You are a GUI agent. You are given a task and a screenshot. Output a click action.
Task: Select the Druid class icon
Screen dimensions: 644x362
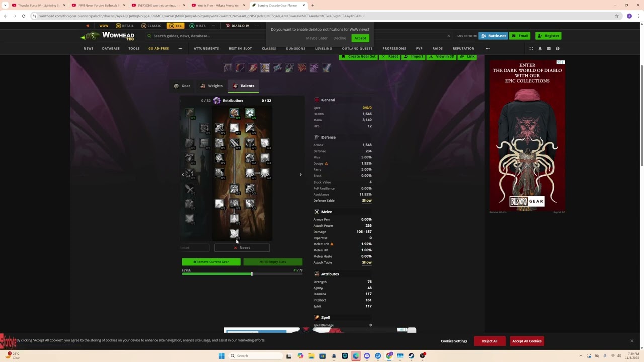pos(228,68)
